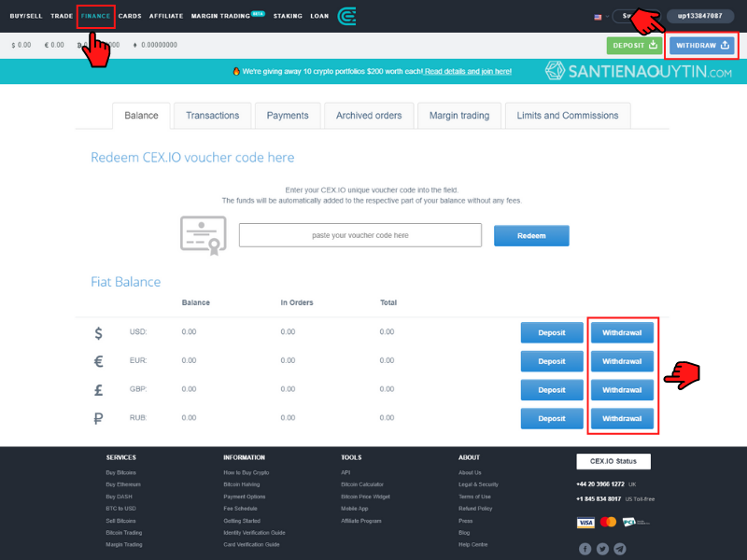Open the API tools link
Screen dimensions: 747x560
tap(345, 473)
